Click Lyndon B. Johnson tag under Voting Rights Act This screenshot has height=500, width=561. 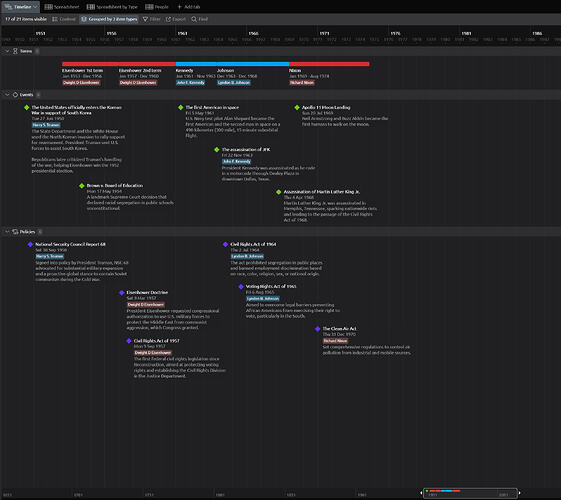point(263,299)
